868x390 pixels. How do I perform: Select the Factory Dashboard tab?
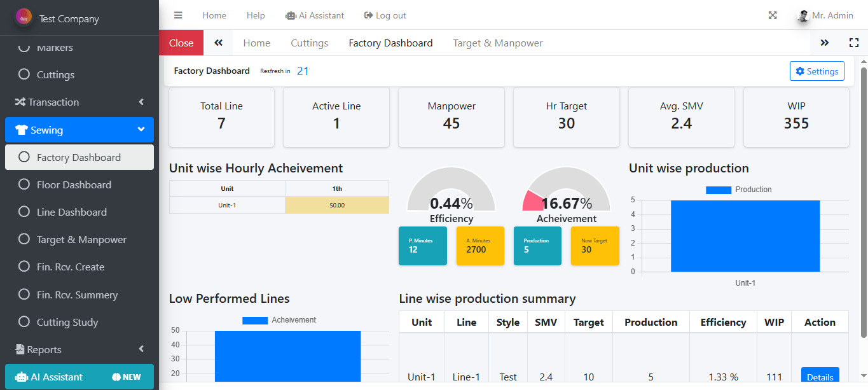pyautogui.click(x=390, y=43)
